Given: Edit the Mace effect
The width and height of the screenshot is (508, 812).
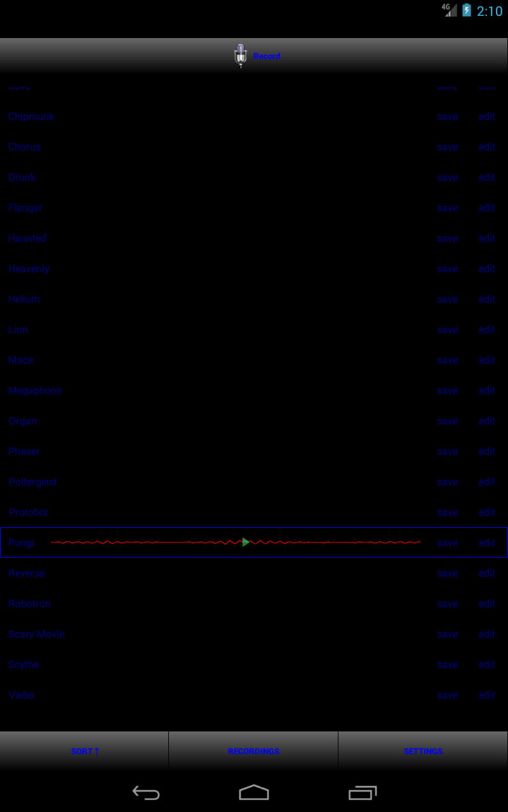Looking at the screenshot, I should click(x=487, y=360).
